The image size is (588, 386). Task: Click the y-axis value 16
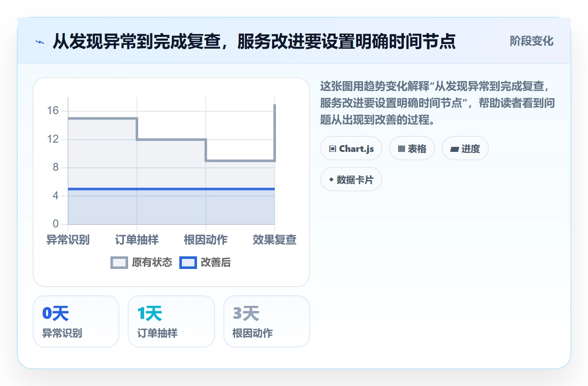(53, 111)
